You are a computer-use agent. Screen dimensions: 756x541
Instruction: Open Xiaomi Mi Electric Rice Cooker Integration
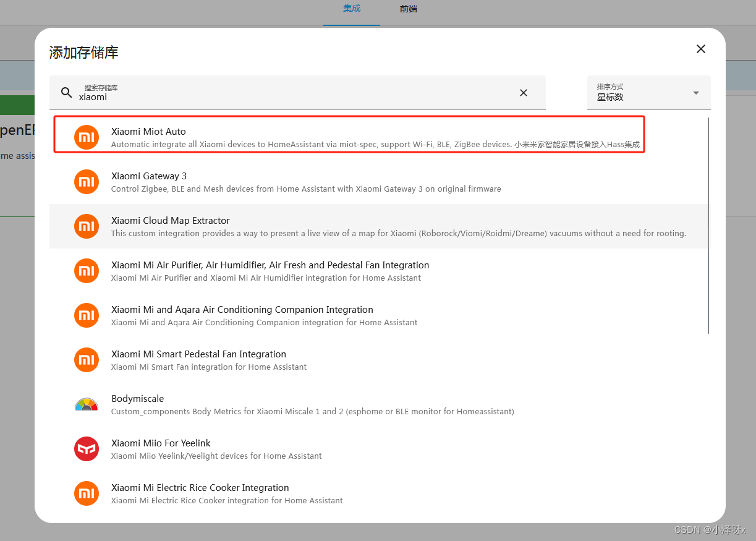(200, 488)
